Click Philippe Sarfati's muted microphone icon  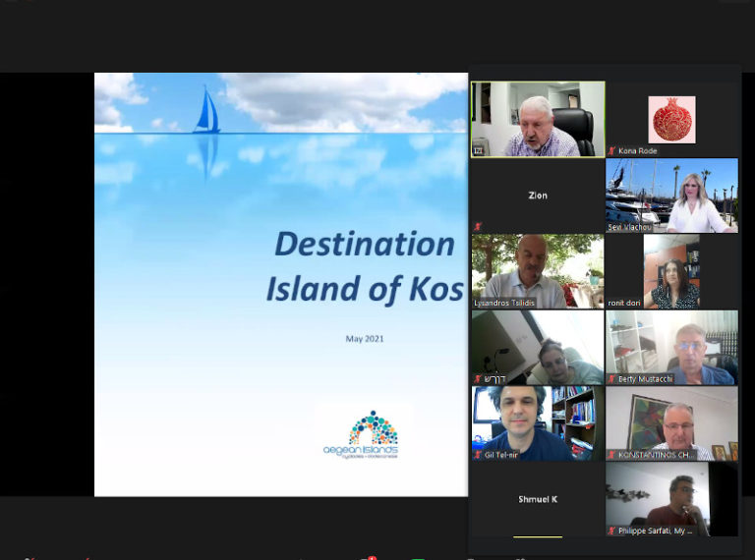tap(611, 531)
